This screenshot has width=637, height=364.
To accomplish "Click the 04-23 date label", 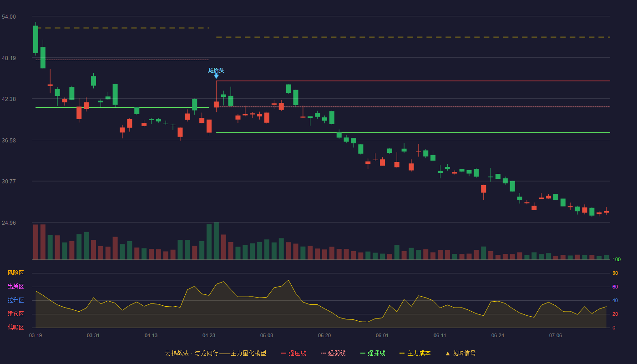I will coord(209,335).
